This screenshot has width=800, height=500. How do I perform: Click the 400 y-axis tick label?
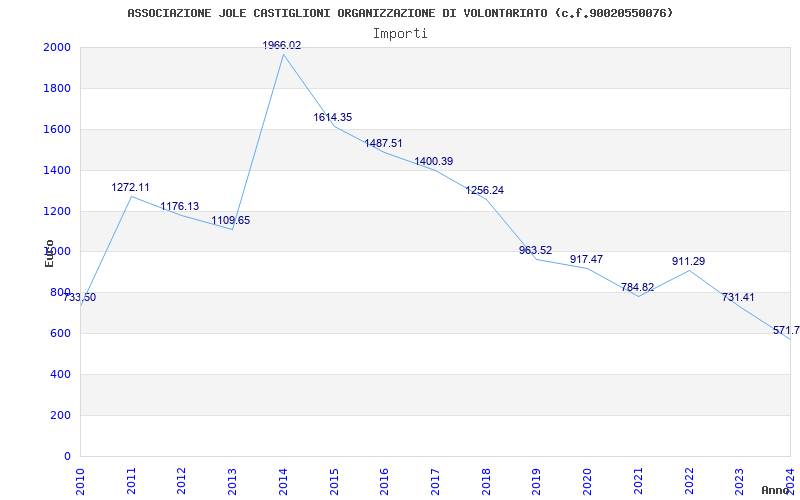point(62,374)
